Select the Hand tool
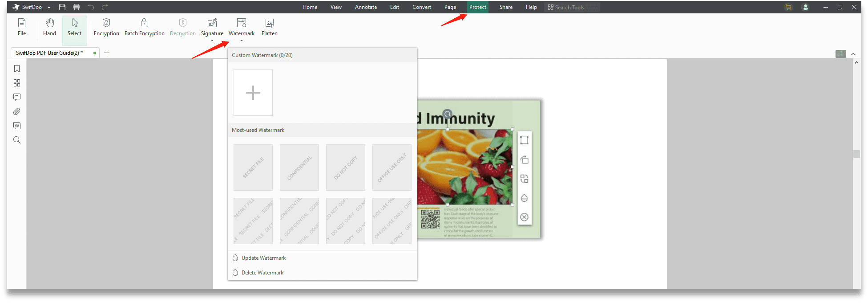The height and width of the screenshot is (303, 868). 49,27
